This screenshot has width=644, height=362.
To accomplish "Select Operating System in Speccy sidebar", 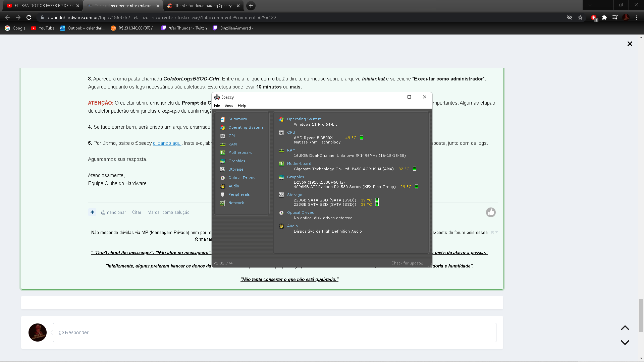I will click(246, 127).
